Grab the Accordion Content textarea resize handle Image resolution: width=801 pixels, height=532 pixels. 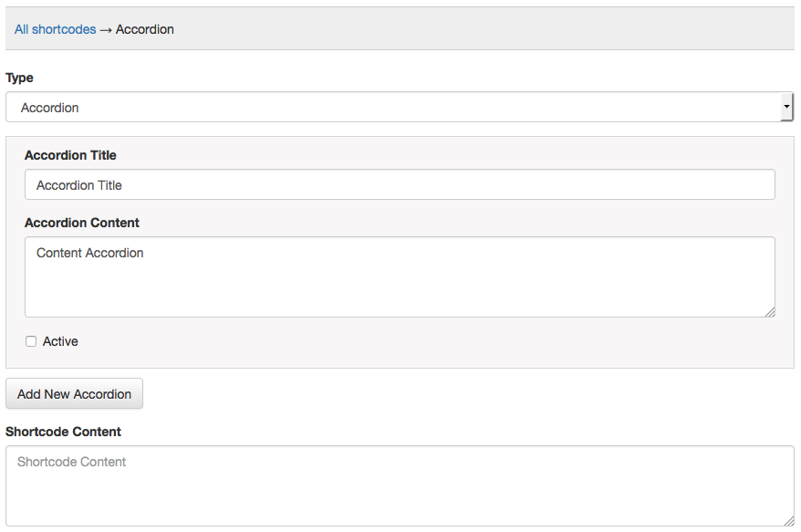(770, 312)
